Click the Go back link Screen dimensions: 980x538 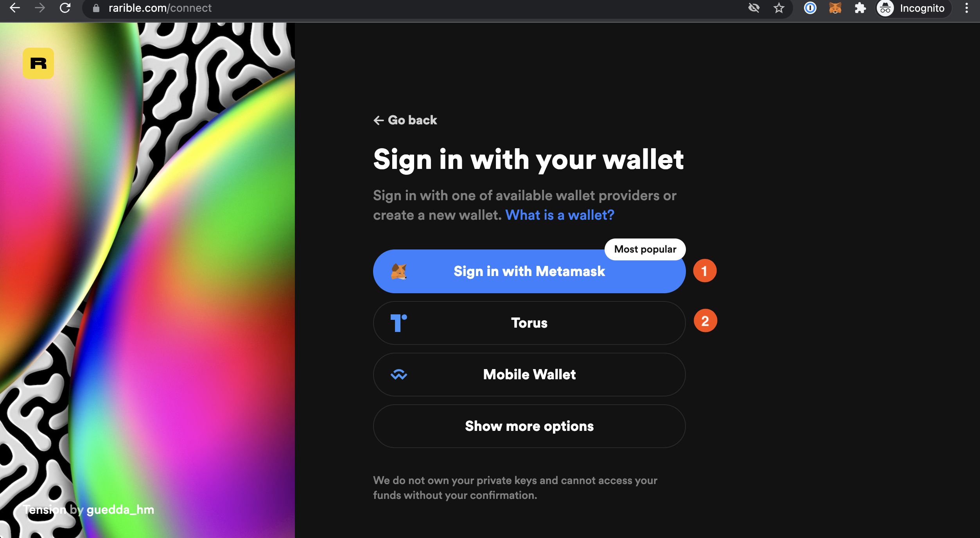coord(405,120)
